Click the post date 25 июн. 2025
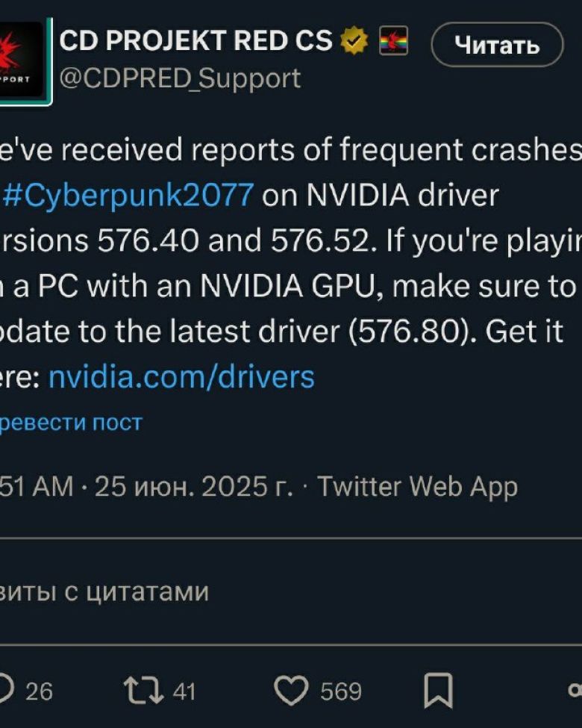The width and height of the screenshot is (582, 728). 194,487
